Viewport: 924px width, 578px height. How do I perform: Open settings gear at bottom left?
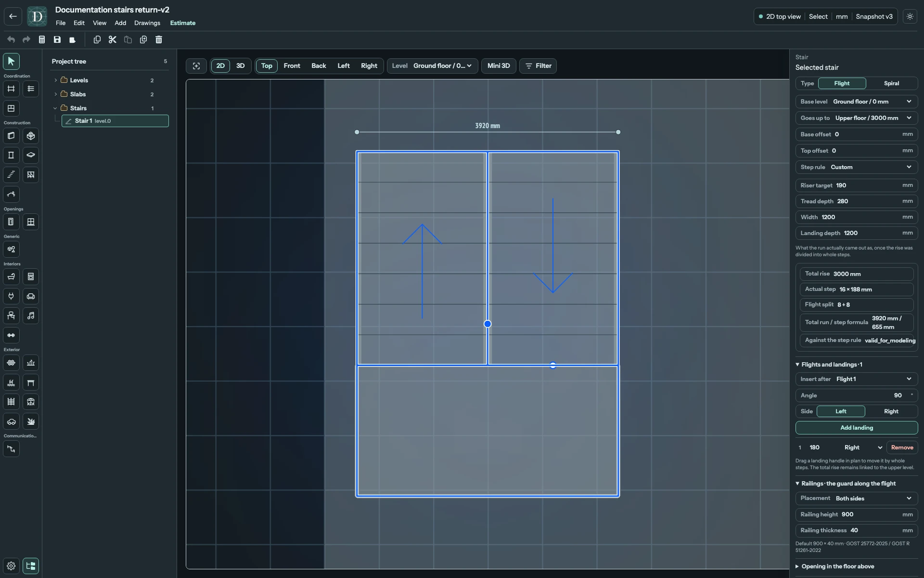click(x=11, y=566)
